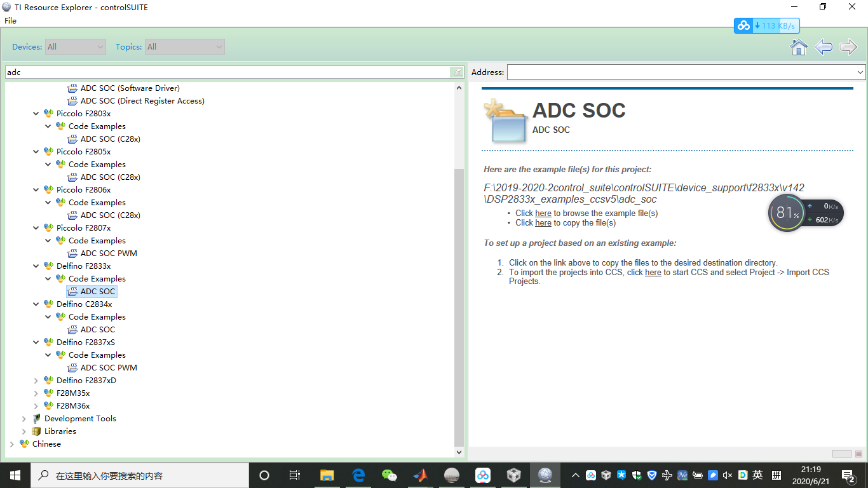Open Cortana circle on the taskbar
This screenshot has width=868, height=488.
tap(264, 475)
